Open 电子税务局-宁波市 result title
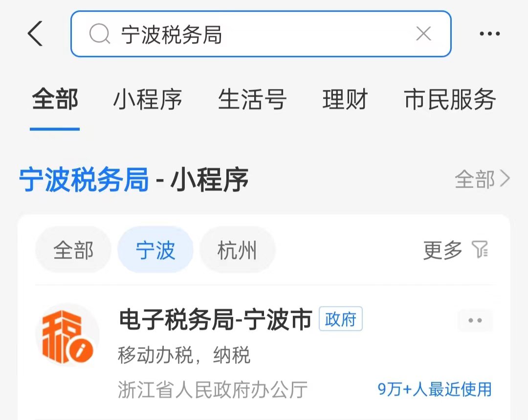 click(216, 319)
